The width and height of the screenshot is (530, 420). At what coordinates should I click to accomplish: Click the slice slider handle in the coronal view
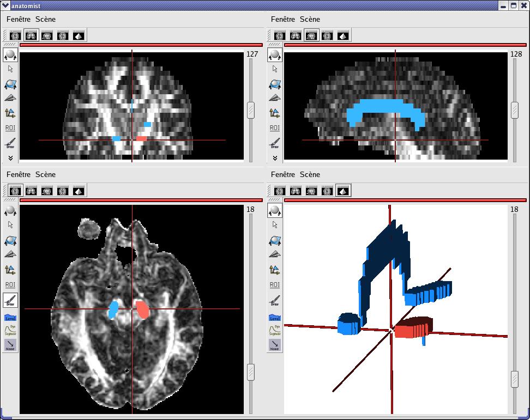tap(251, 109)
